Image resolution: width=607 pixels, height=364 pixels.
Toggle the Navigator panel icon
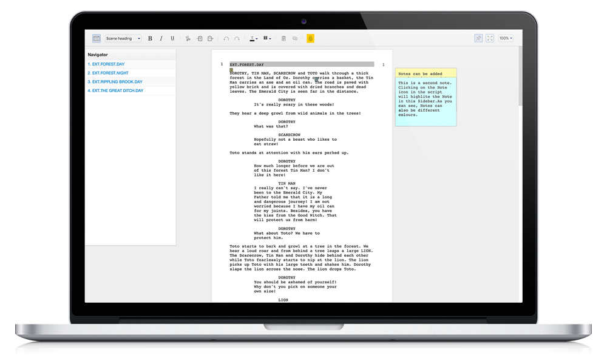97,38
